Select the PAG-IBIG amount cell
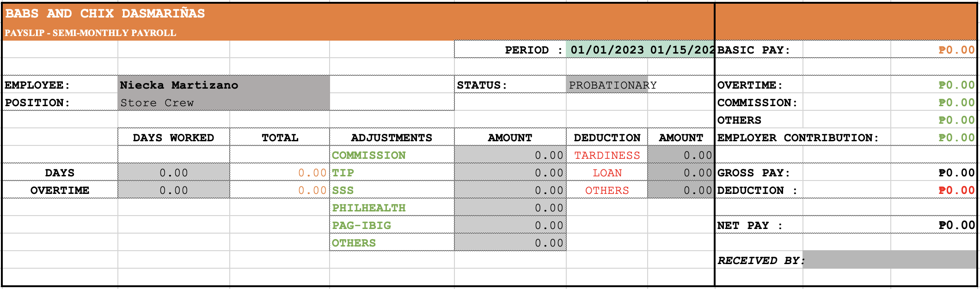 510,225
